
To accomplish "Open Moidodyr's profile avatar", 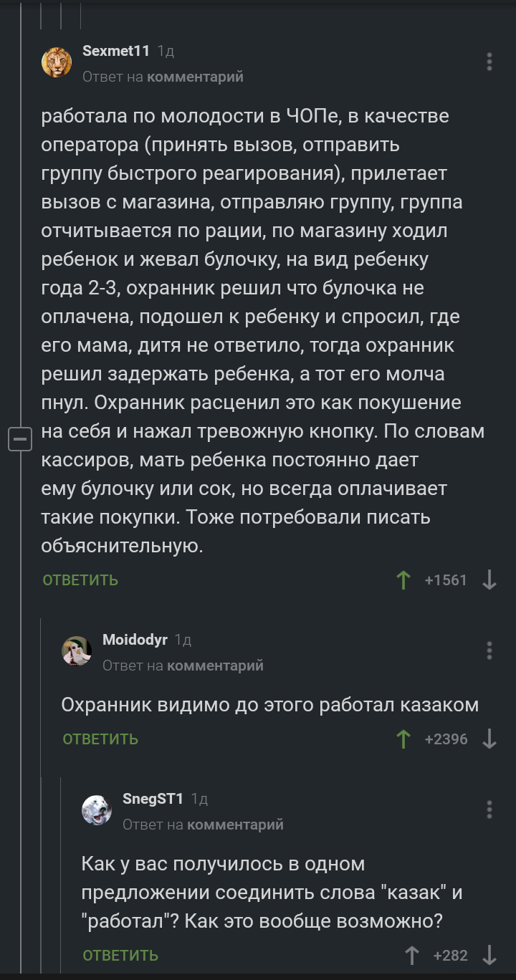I will (77, 651).
